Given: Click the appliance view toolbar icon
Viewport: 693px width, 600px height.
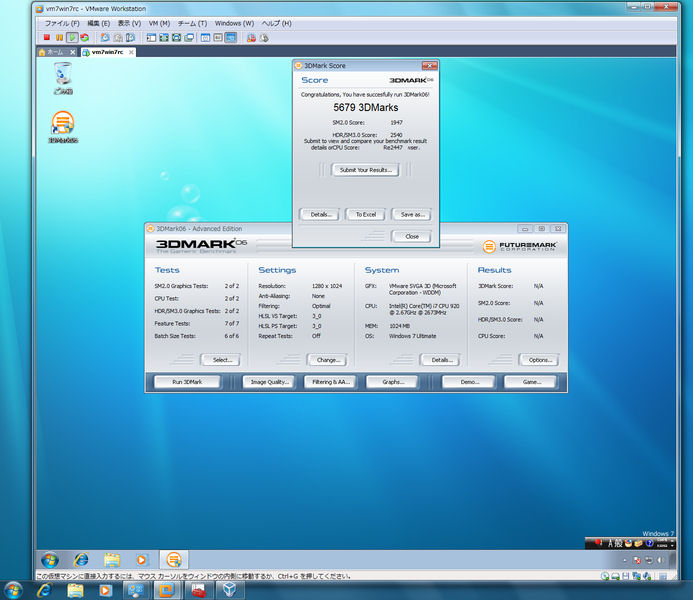Looking at the screenshot, I should point(218,38).
